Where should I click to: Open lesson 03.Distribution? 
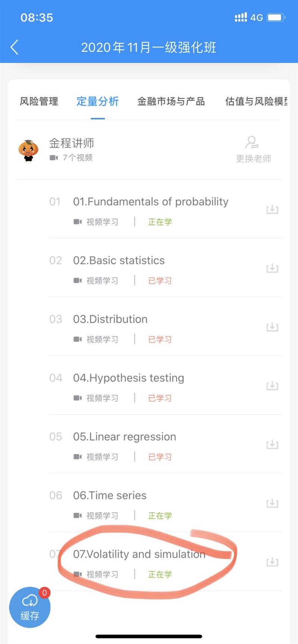(x=110, y=319)
